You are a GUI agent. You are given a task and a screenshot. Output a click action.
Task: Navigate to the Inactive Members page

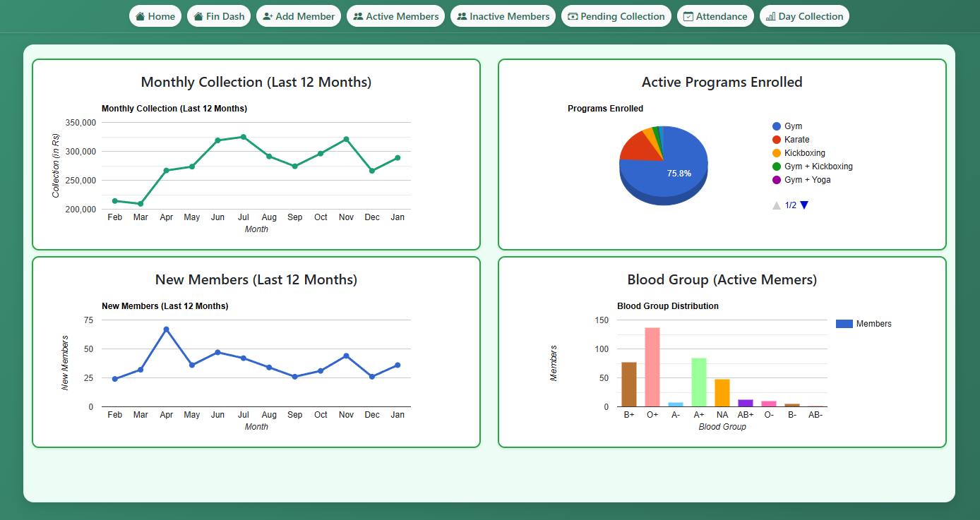pos(503,16)
